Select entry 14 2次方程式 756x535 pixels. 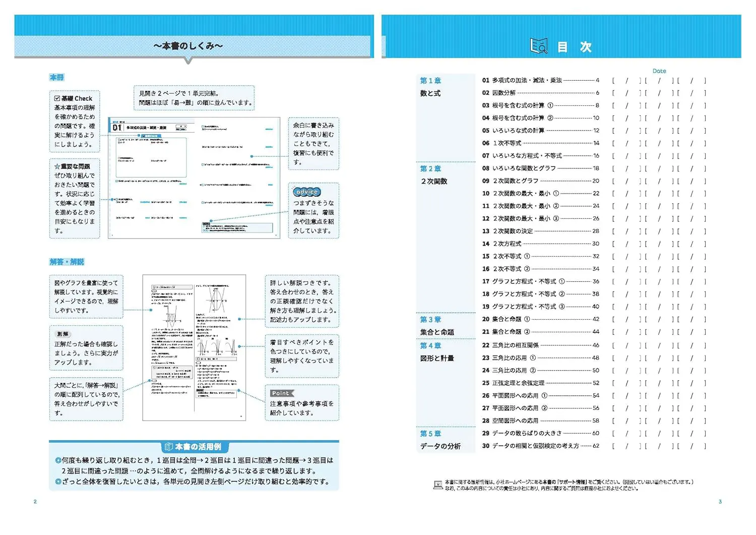[540, 244]
